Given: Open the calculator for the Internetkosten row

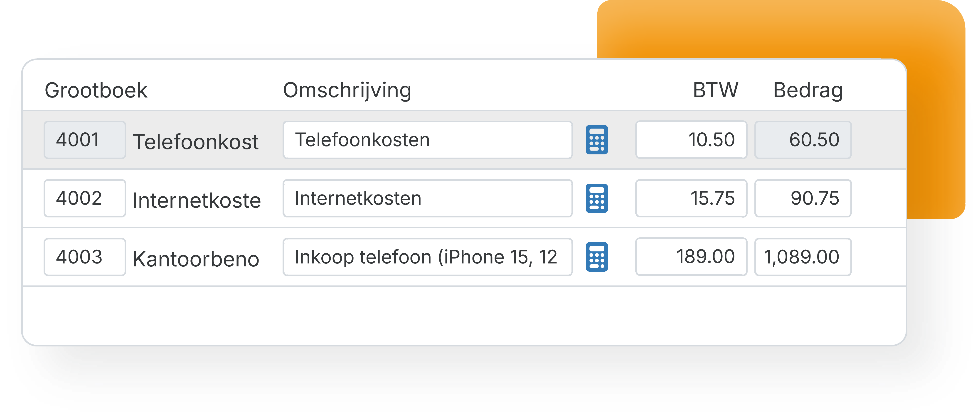Looking at the screenshot, I should click(596, 198).
